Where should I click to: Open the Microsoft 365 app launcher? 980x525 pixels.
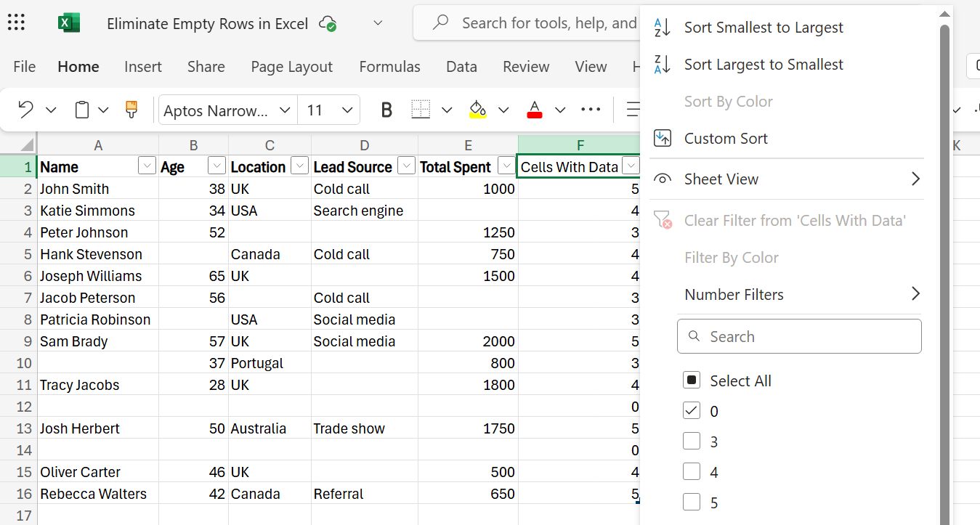click(15, 23)
